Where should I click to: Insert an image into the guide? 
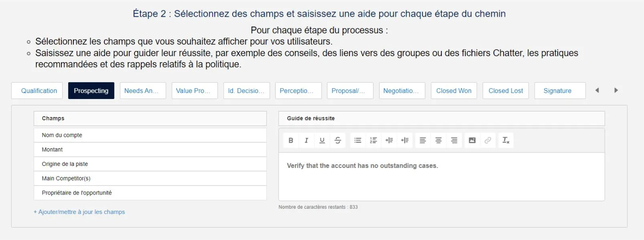pos(472,140)
